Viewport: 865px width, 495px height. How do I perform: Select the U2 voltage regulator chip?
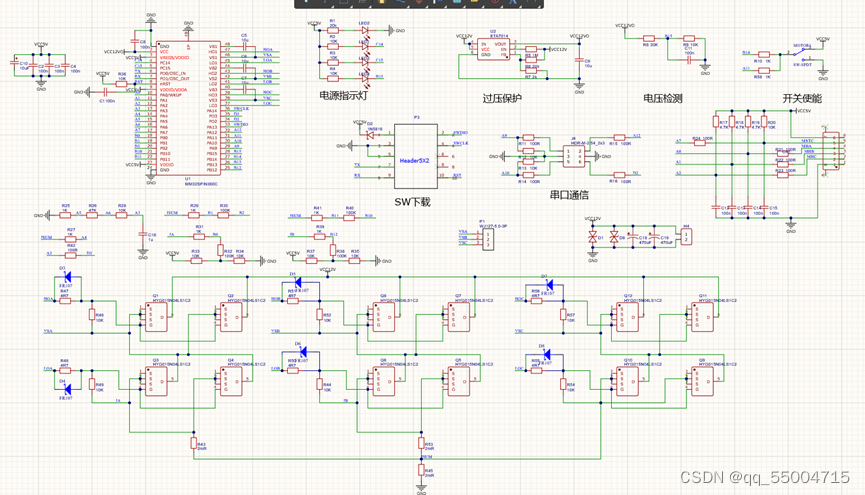tap(493, 49)
